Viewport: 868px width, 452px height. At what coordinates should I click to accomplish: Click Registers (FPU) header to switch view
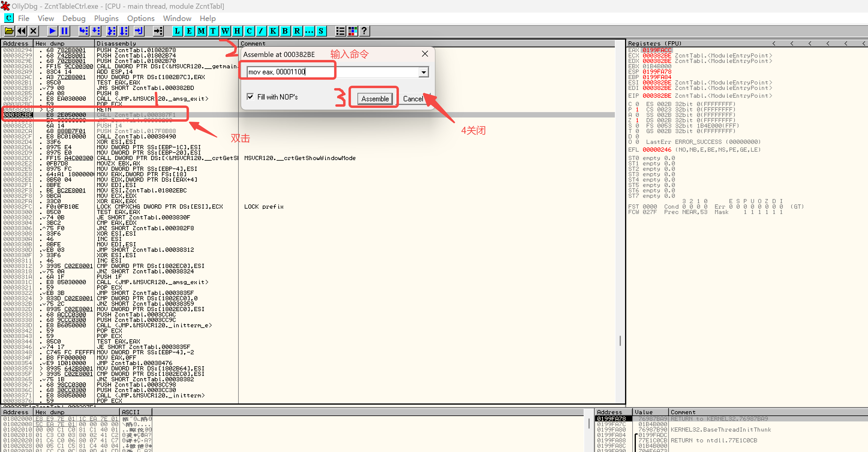[654, 43]
